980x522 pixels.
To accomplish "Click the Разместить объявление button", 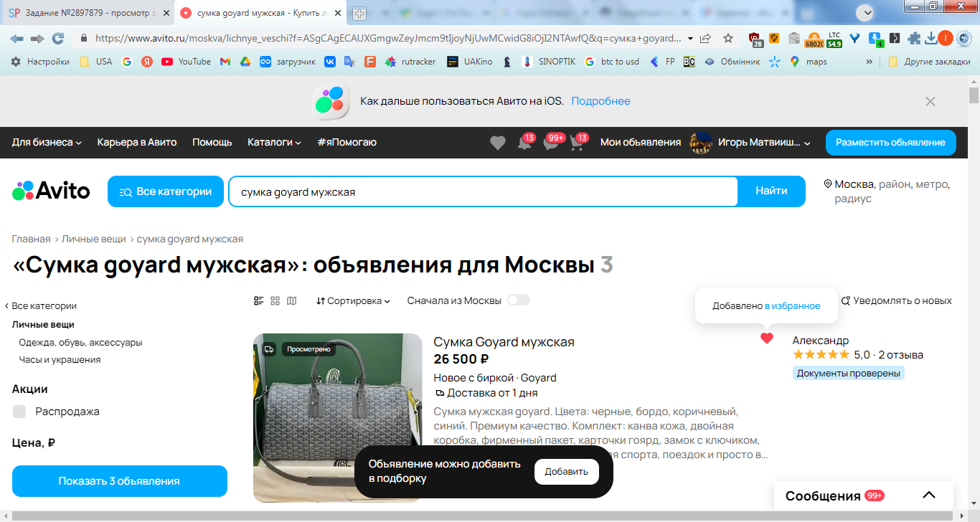I will (x=891, y=143).
